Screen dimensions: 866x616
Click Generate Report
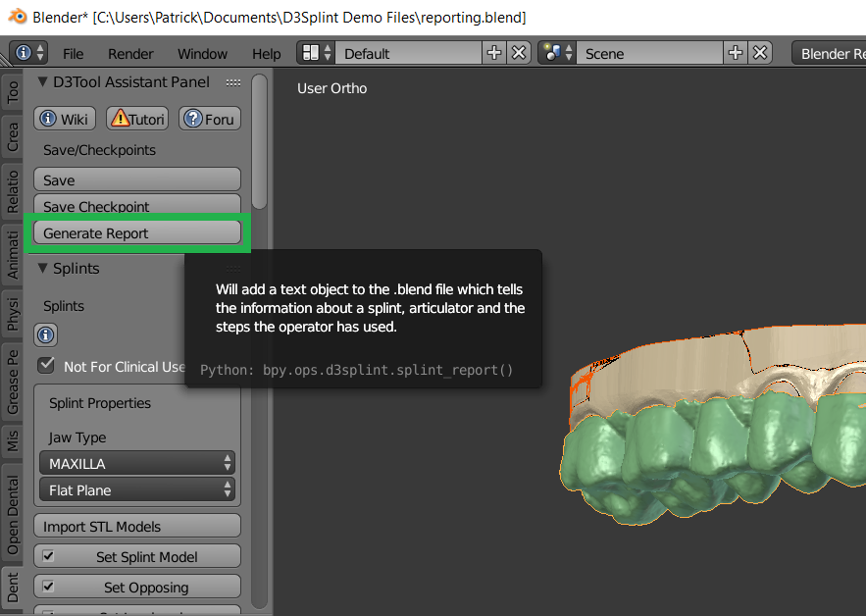[x=137, y=233]
